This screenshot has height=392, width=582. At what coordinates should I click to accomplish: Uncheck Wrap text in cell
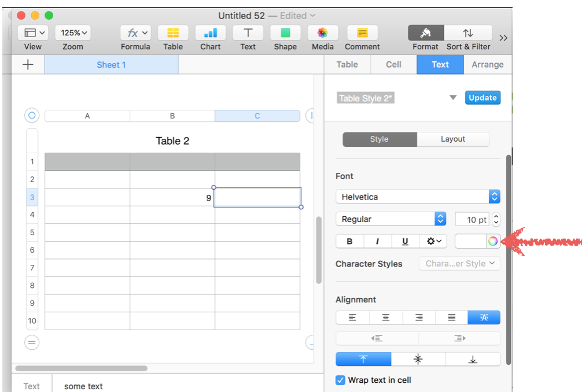click(340, 380)
